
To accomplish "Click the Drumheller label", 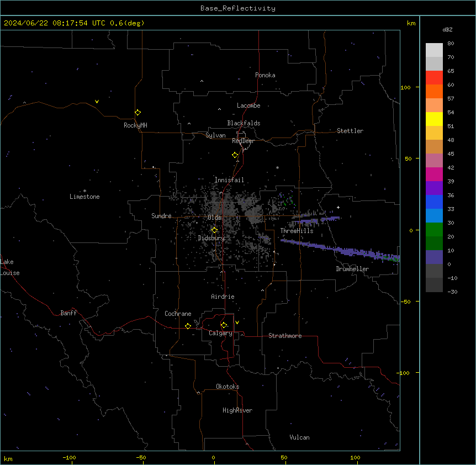I will (x=352, y=269).
